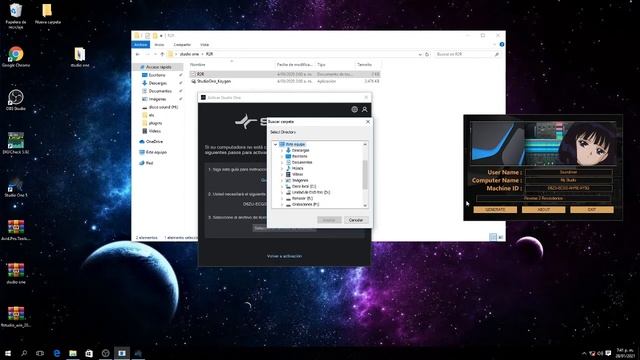Screen dimensions: 640x360
Task: Open the Inicio ribbon tab
Action: (x=159, y=44)
